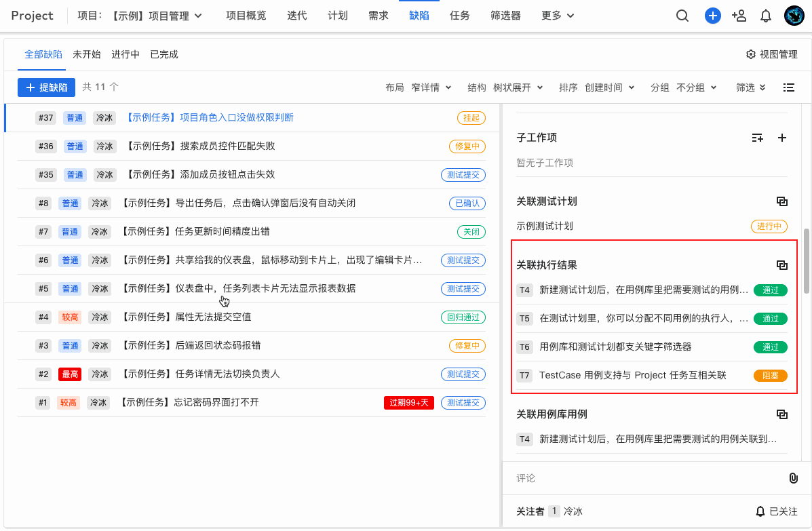Image resolution: width=812 pixels, height=531 pixels.
Task: Select the 缺陷 tab
Action: click(x=419, y=16)
